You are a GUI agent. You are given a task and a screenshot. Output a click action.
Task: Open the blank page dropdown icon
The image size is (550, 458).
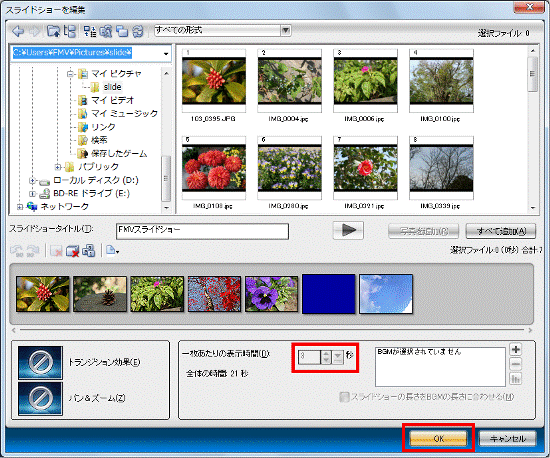[112, 251]
